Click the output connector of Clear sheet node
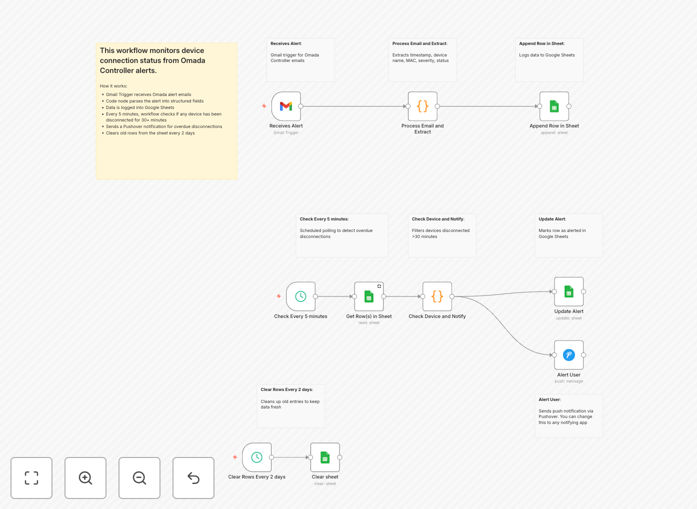Viewport: 697px width, 509px height. pyautogui.click(x=340, y=457)
